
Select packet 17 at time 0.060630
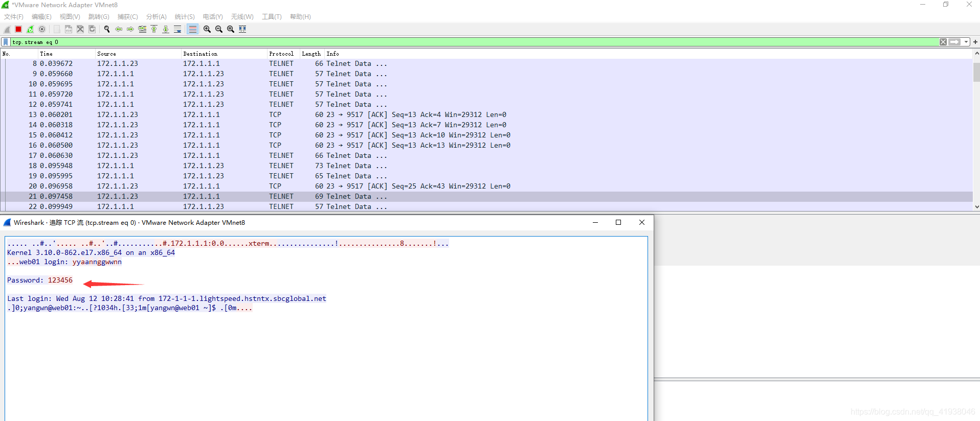(x=486, y=156)
